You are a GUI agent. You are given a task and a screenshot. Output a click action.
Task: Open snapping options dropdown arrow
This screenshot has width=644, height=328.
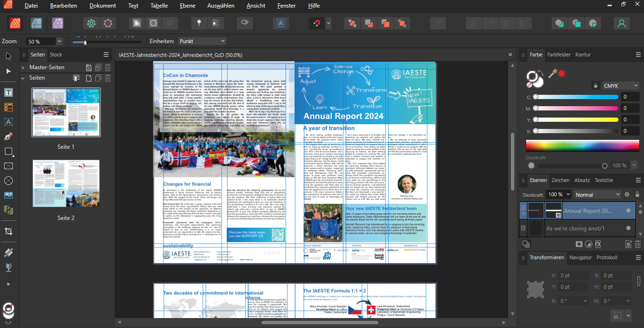pos(328,23)
